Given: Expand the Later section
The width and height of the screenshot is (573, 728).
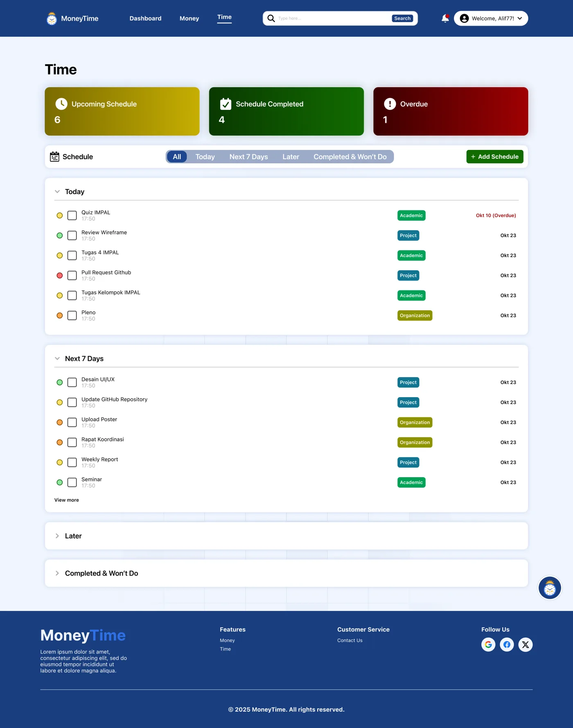Looking at the screenshot, I should 57,536.
